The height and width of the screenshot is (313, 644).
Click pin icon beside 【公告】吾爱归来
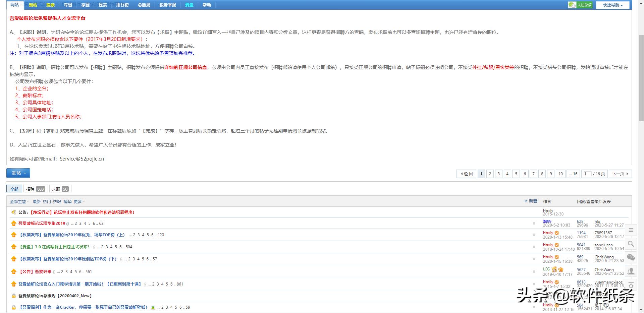(14, 272)
